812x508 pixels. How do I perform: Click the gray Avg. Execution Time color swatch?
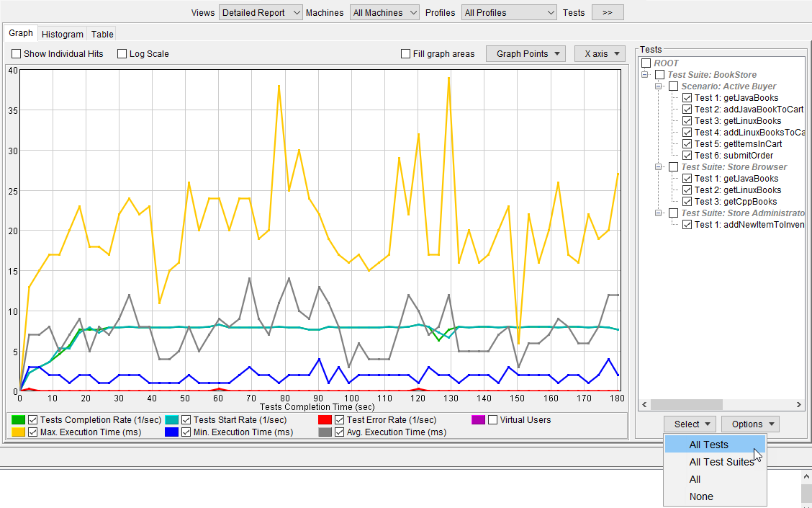(x=325, y=432)
